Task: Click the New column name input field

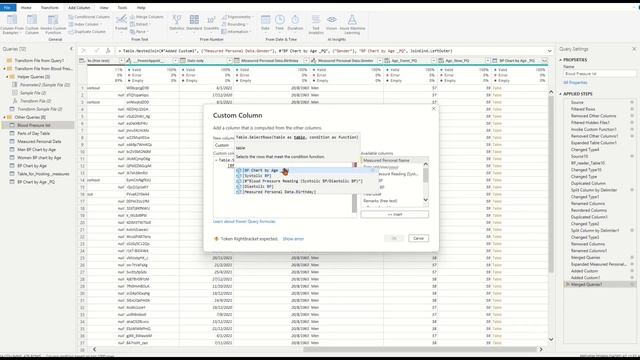Action: click(x=224, y=145)
